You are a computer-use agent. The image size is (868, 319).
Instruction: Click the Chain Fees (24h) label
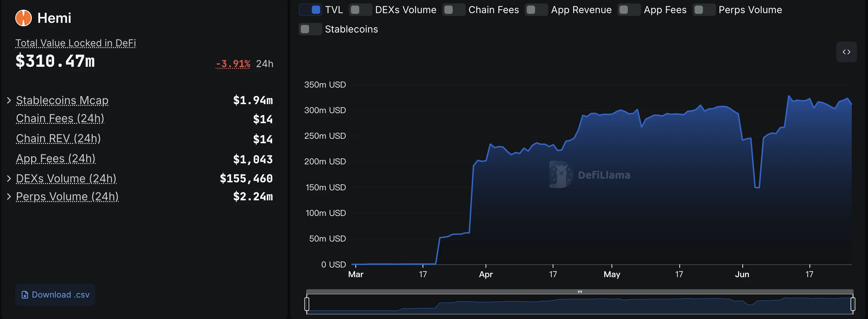(60, 118)
